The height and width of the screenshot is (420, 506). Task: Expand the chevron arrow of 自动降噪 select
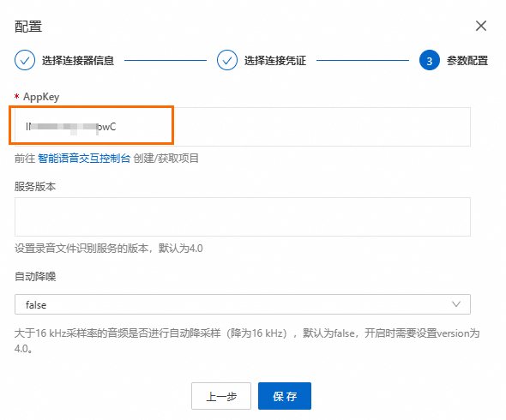click(x=456, y=304)
